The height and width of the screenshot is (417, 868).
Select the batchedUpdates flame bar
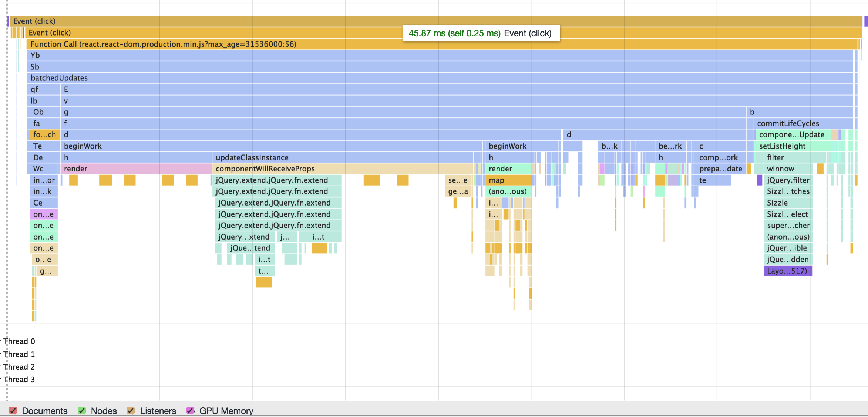(440, 78)
